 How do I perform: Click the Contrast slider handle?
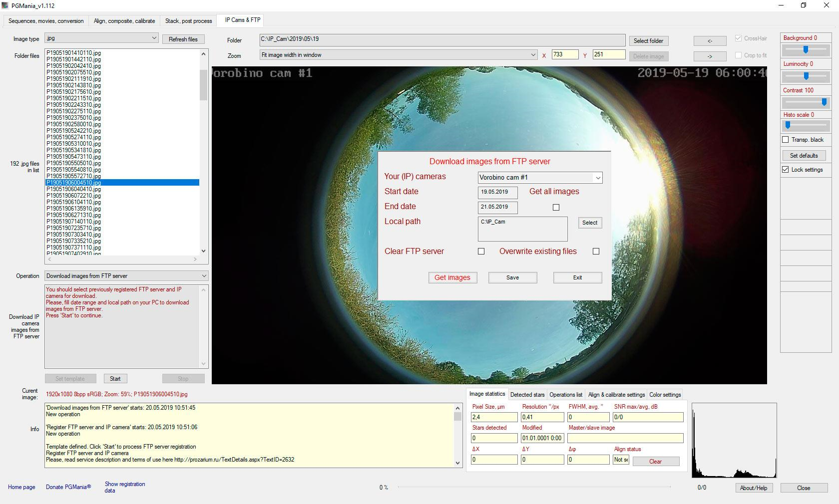[824, 102]
